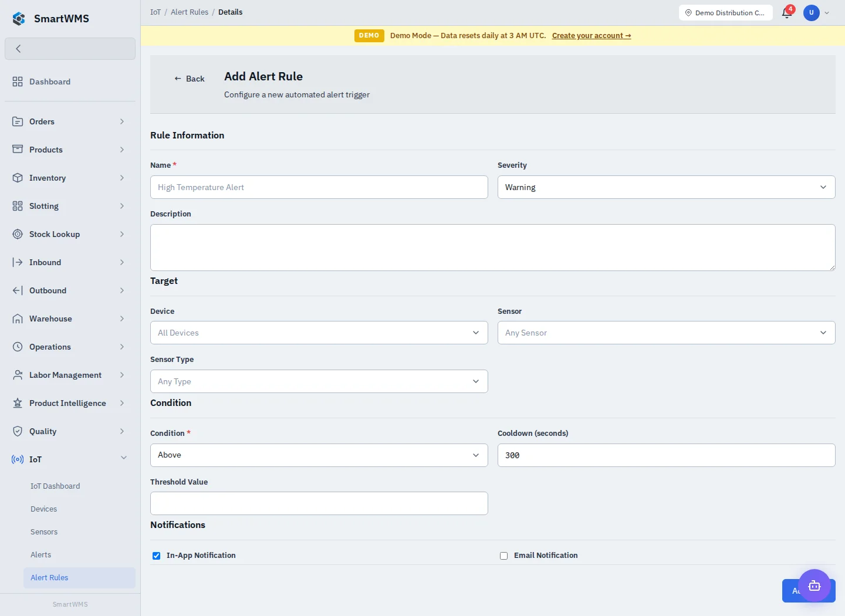Click the Alert Rules breadcrumb link
Viewport: 845px width, 616px height.
click(190, 12)
